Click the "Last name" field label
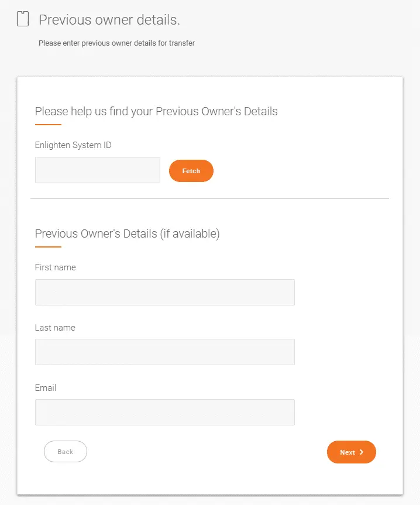Image resolution: width=420 pixels, height=505 pixels. coord(55,328)
